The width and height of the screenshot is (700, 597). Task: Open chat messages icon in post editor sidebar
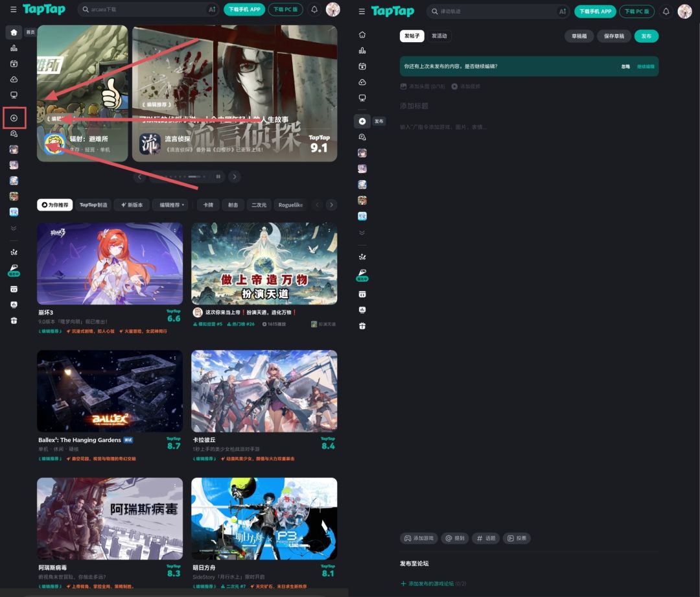coord(362,137)
